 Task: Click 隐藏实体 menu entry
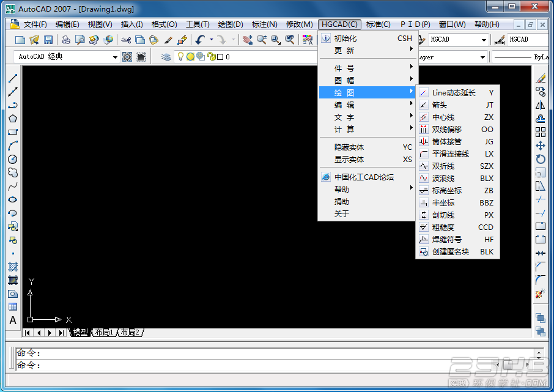(x=366, y=147)
